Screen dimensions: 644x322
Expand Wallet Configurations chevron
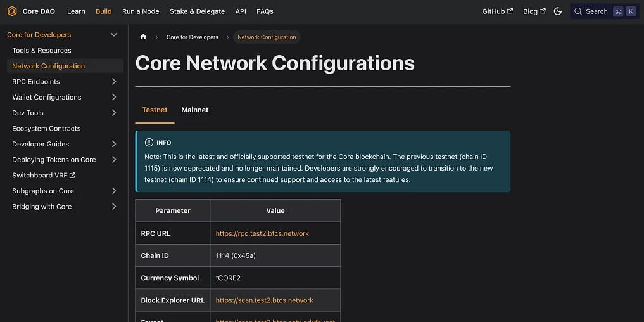114,97
